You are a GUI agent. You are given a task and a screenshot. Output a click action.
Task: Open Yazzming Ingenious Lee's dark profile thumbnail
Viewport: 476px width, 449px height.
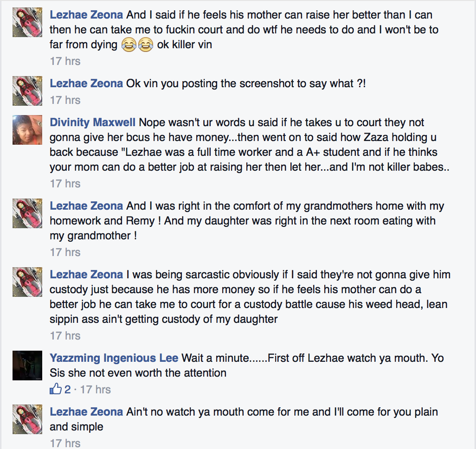[x=27, y=366]
